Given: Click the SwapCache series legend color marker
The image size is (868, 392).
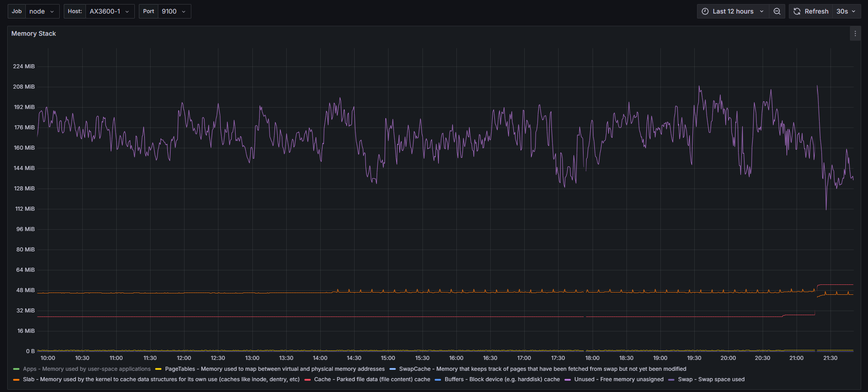Looking at the screenshot, I should [392, 369].
